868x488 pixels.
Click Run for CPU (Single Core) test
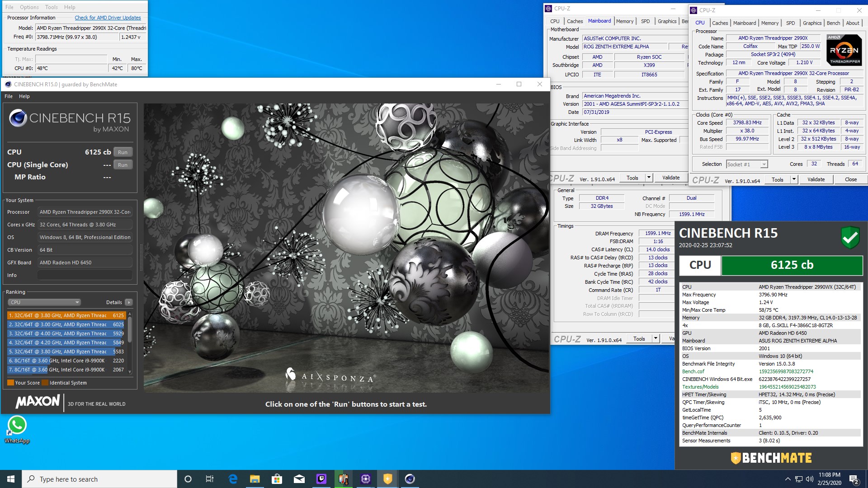[123, 165]
